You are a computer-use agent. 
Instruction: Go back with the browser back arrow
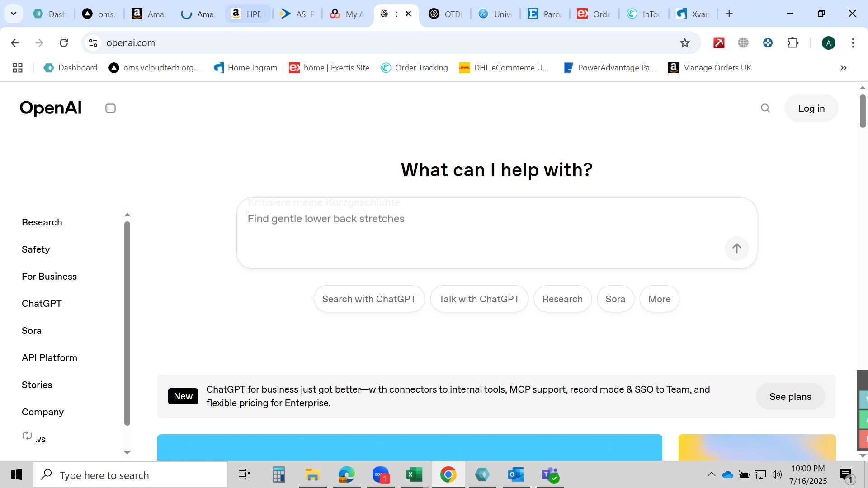[x=15, y=43]
